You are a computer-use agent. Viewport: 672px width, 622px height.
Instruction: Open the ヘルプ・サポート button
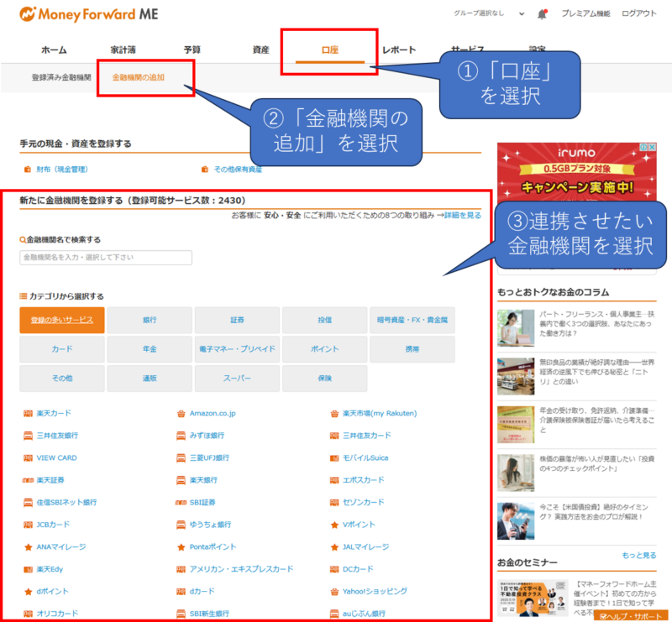(631, 616)
